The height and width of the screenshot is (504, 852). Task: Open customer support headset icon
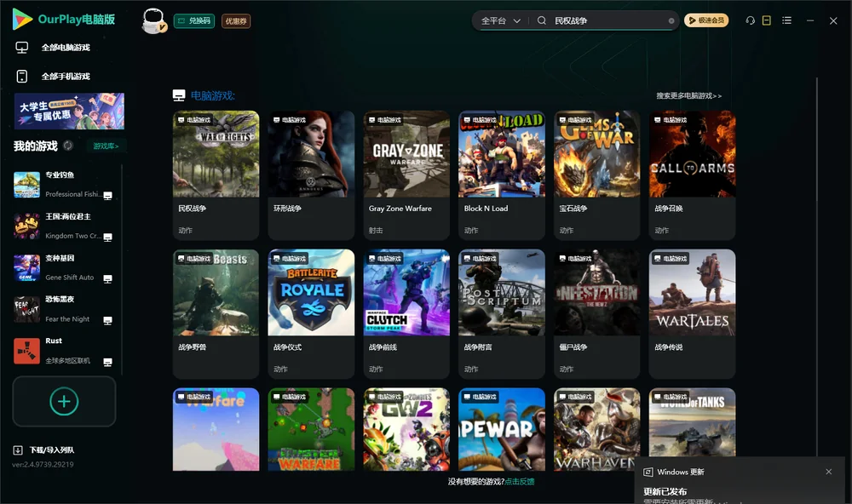click(x=751, y=20)
